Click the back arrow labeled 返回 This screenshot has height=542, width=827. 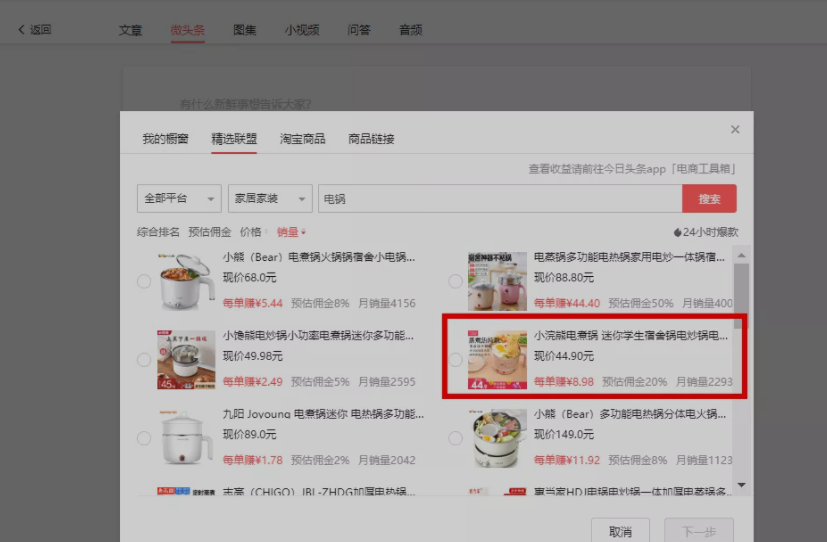pyautogui.click(x=35, y=30)
